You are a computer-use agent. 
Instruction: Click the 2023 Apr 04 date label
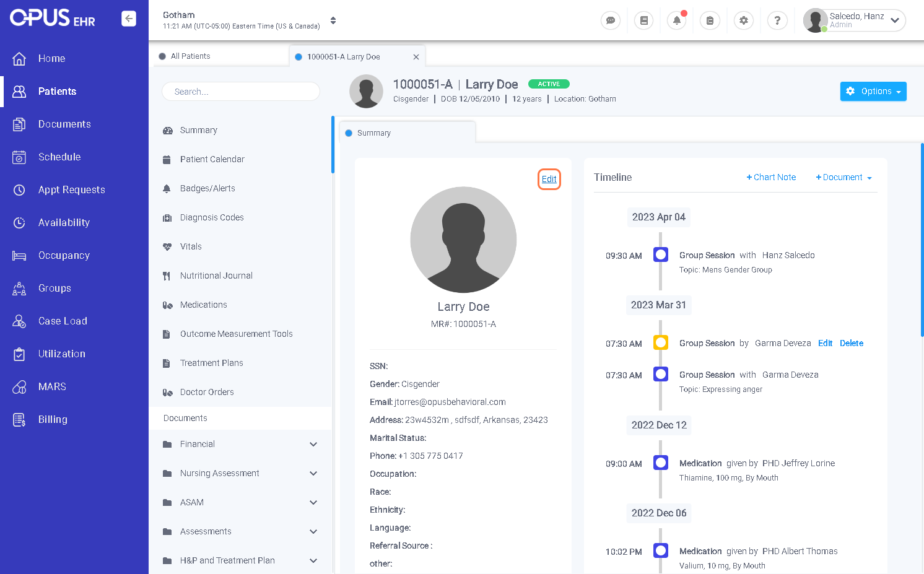coord(658,217)
